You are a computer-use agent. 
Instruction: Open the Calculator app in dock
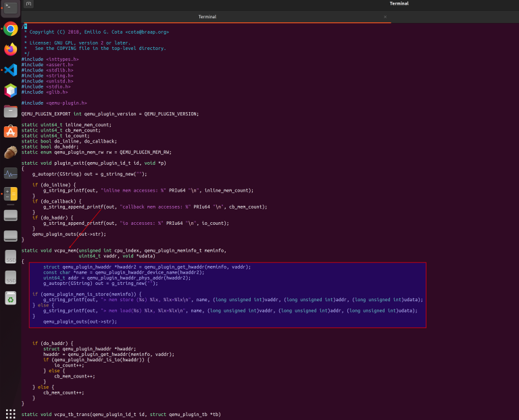11,194
